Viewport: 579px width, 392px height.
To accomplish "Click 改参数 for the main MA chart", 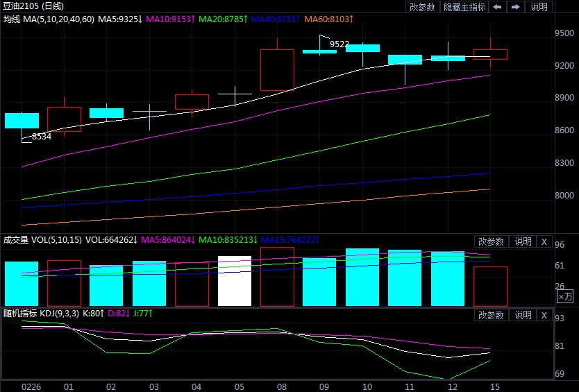I will tap(423, 7).
